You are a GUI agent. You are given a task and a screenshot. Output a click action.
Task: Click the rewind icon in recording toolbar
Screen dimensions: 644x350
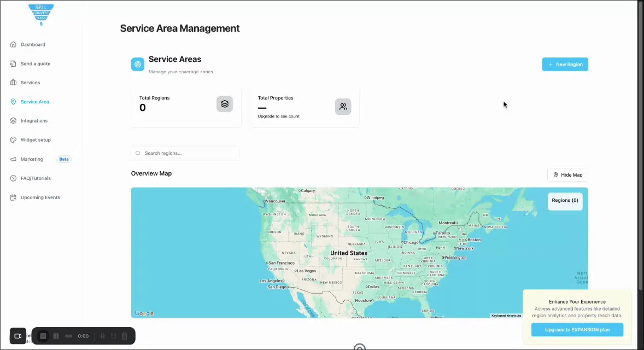[x=68, y=336]
